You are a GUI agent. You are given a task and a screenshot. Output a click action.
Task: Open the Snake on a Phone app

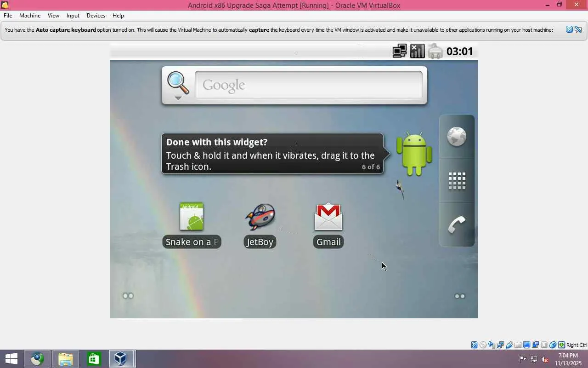(x=192, y=225)
